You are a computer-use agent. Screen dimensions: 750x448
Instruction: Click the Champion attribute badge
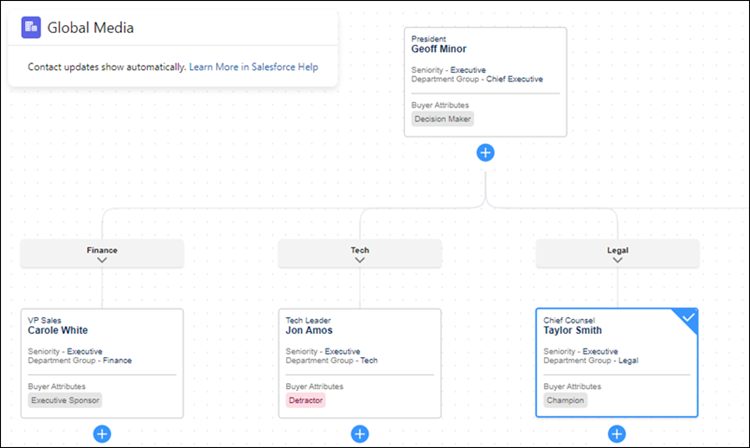pyautogui.click(x=565, y=400)
